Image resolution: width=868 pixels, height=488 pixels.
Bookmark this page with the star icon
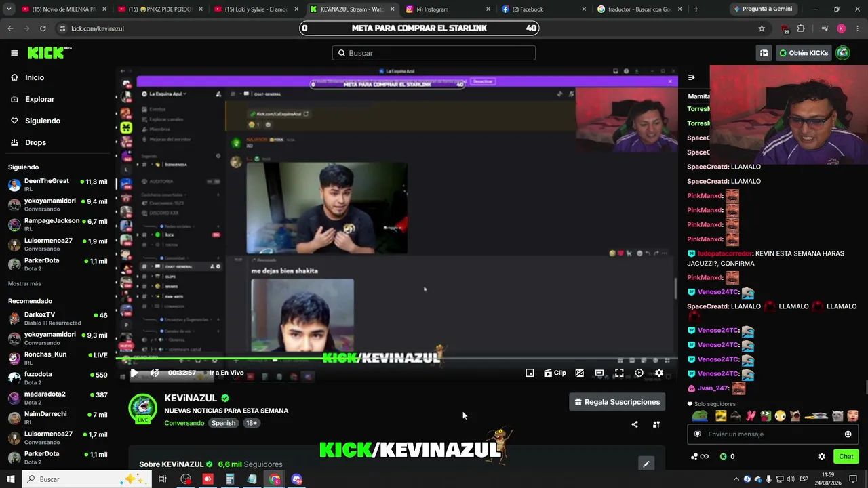tap(762, 28)
